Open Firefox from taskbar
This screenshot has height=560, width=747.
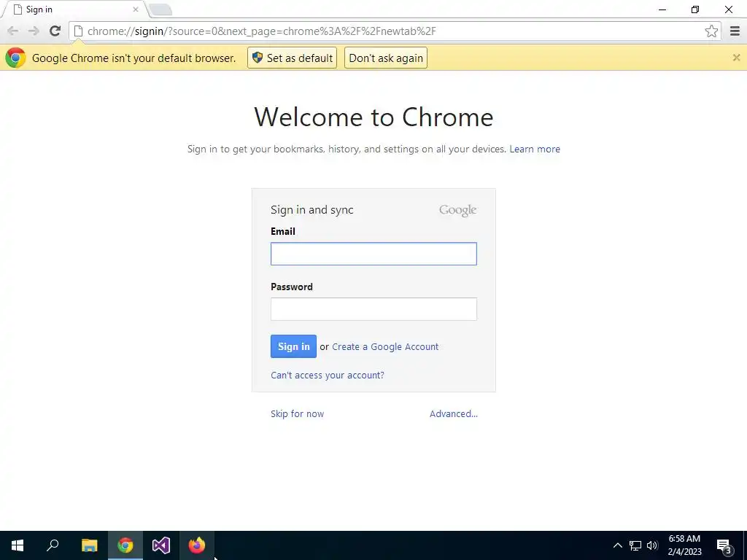pos(197,545)
